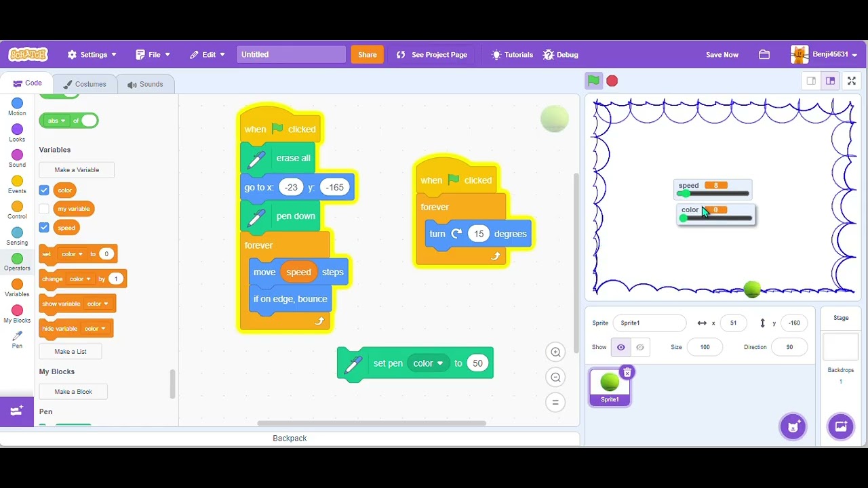Image resolution: width=868 pixels, height=488 pixels.
Task: Hide the sprite using crossed-eye button
Action: click(639, 347)
